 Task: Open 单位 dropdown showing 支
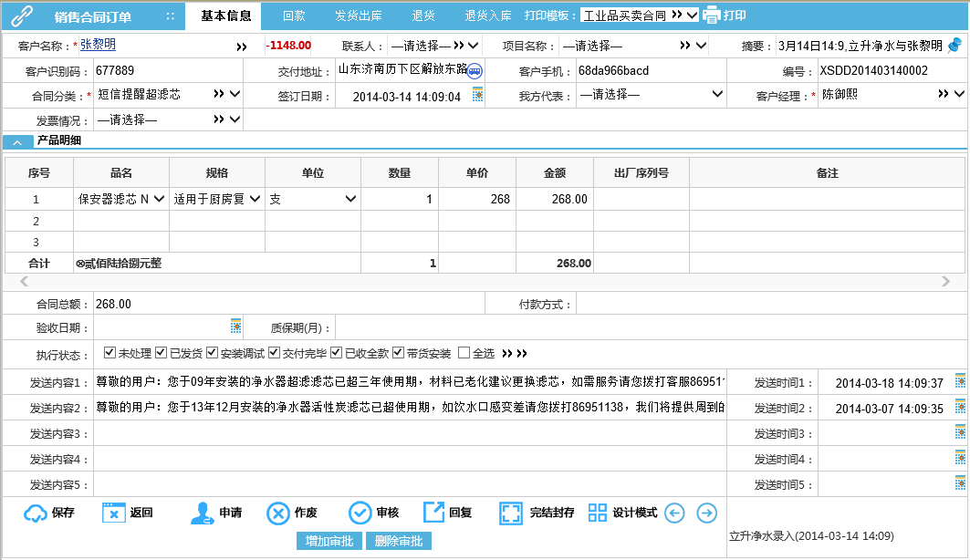click(350, 199)
